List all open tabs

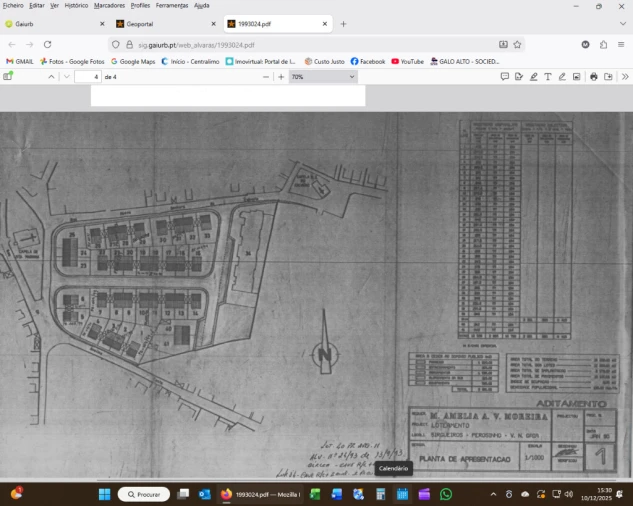click(x=623, y=23)
